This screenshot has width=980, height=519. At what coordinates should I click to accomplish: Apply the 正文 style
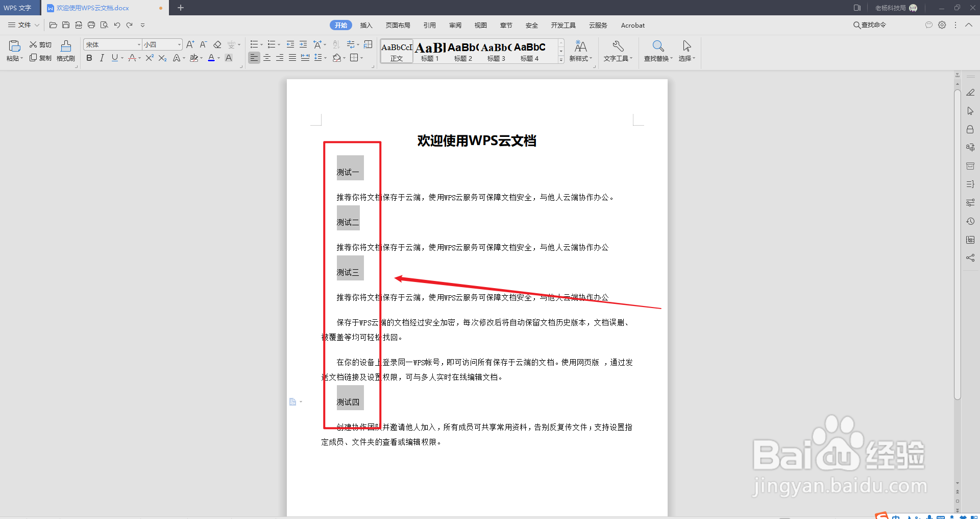(x=397, y=52)
